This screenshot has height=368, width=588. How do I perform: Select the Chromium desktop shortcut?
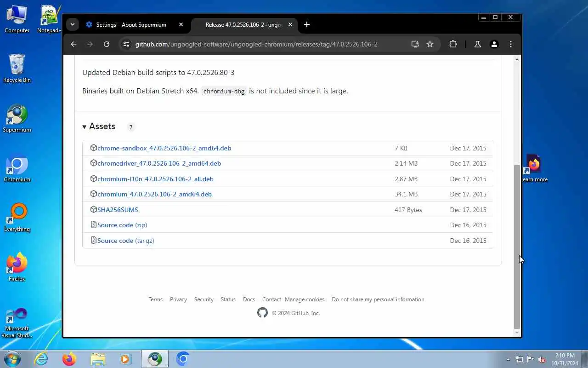pos(17,168)
